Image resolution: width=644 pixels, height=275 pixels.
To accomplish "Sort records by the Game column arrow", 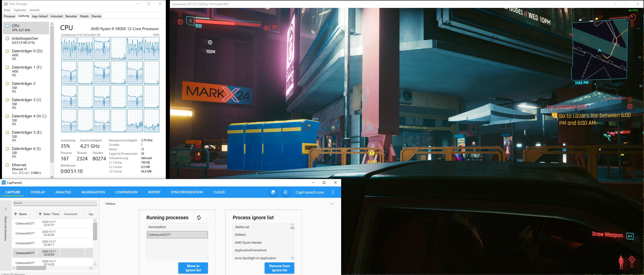I will coord(16,214).
